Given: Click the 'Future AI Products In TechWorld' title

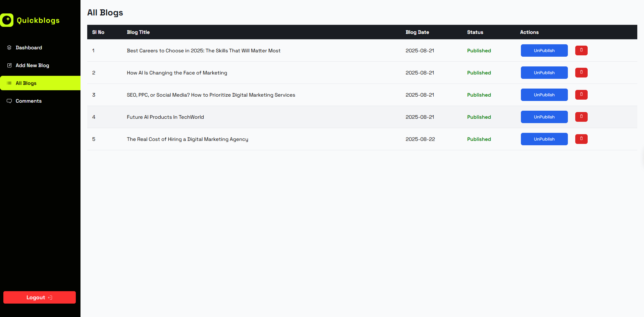Looking at the screenshot, I should pyautogui.click(x=165, y=117).
